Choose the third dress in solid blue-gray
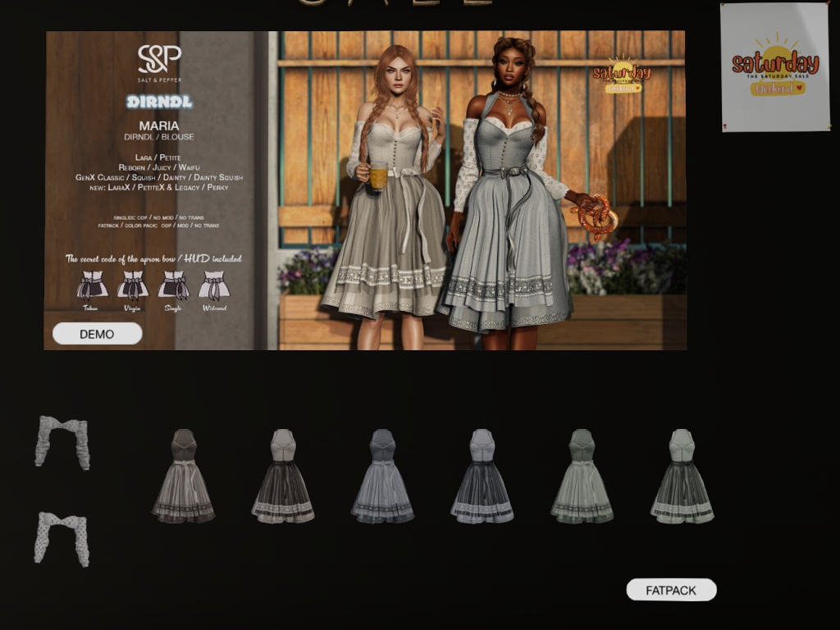840x630 pixels. 382,476
